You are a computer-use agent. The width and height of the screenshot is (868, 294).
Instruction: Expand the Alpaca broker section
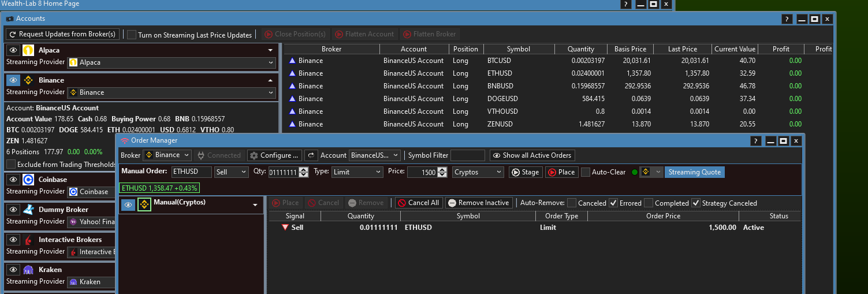pos(270,50)
